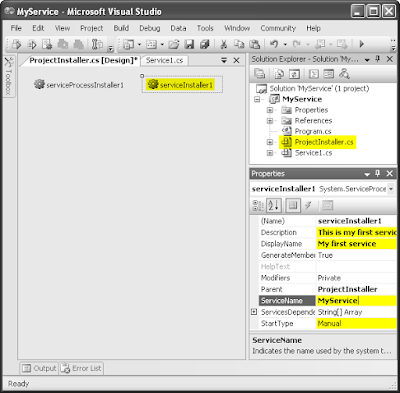Open the New Project dropdown arrow
The width and height of the screenshot is (400, 393).
click(x=139, y=44)
